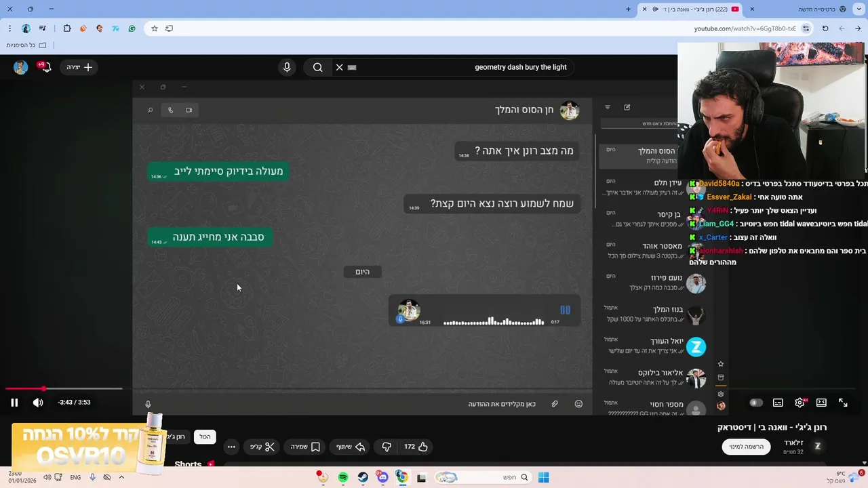Open YouTube account avatar menu

(21, 67)
